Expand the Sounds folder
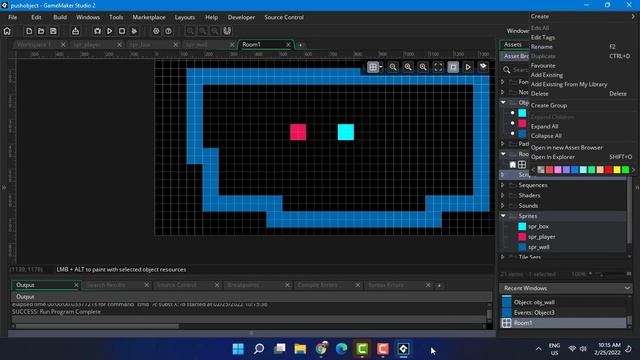640x360 pixels. pyautogui.click(x=503, y=205)
